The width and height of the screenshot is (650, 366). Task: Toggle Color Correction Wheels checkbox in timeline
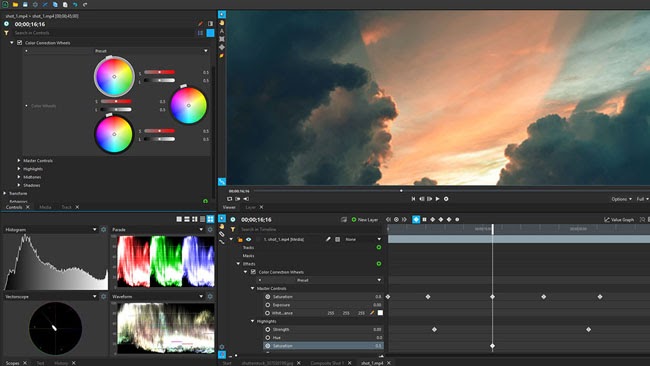point(253,272)
